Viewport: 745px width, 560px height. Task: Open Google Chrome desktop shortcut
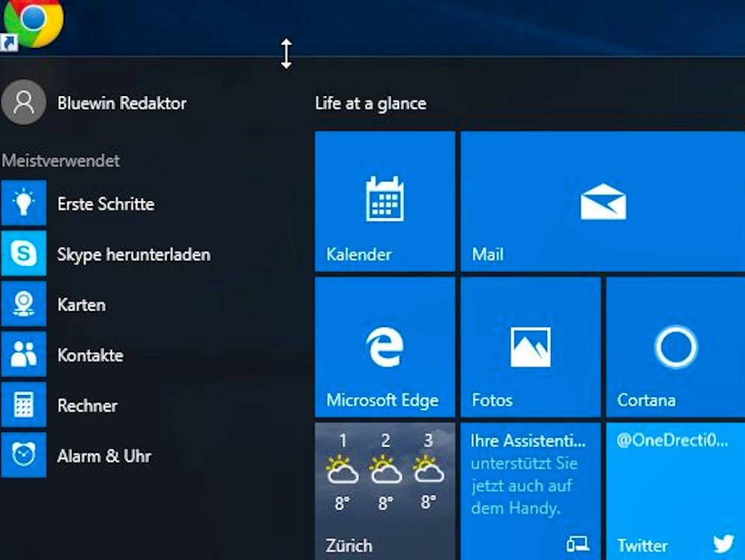point(32,22)
